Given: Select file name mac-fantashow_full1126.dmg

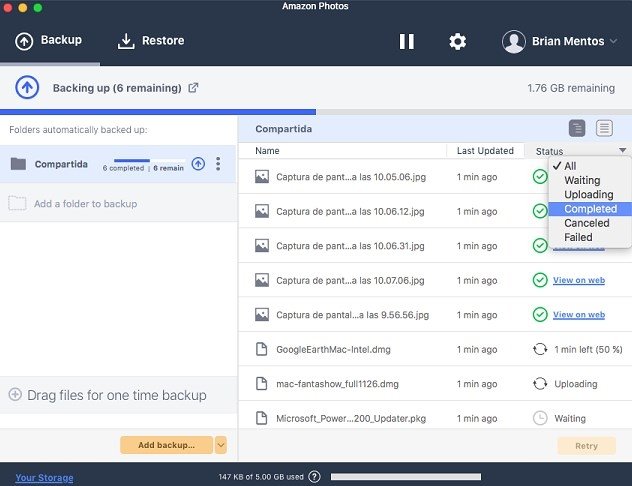Looking at the screenshot, I should coord(337,384).
